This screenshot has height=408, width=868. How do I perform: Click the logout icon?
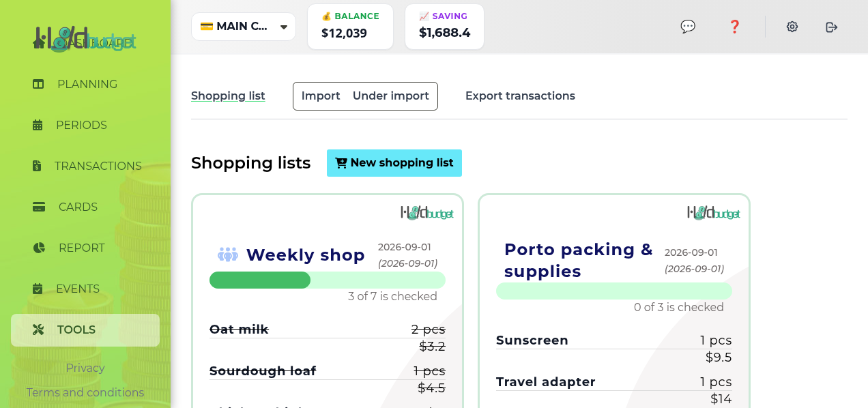point(831,27)
